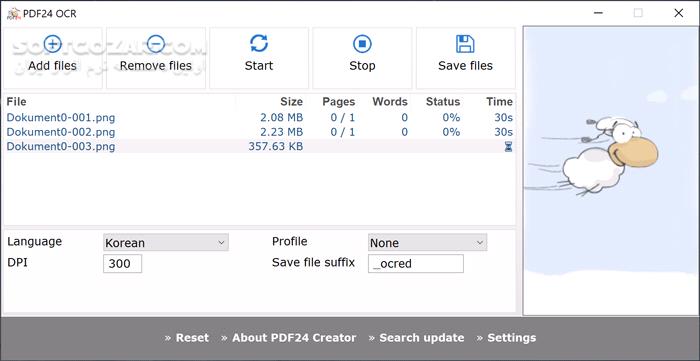Click the 2.23 MB size value
700x361 pixels.
pos(281,132)
